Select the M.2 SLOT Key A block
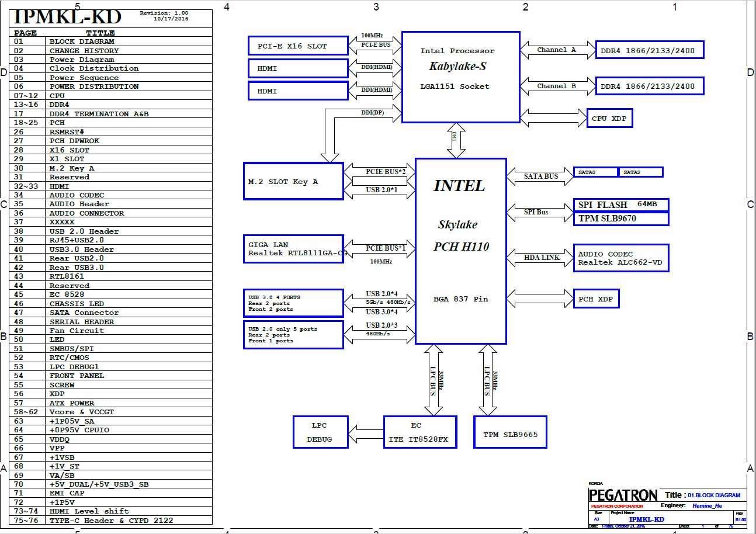 [293, 182]
